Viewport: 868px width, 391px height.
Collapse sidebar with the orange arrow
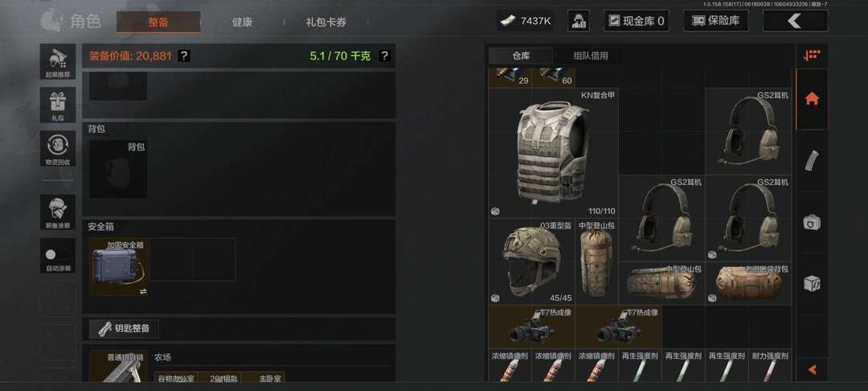click(812, 368)
